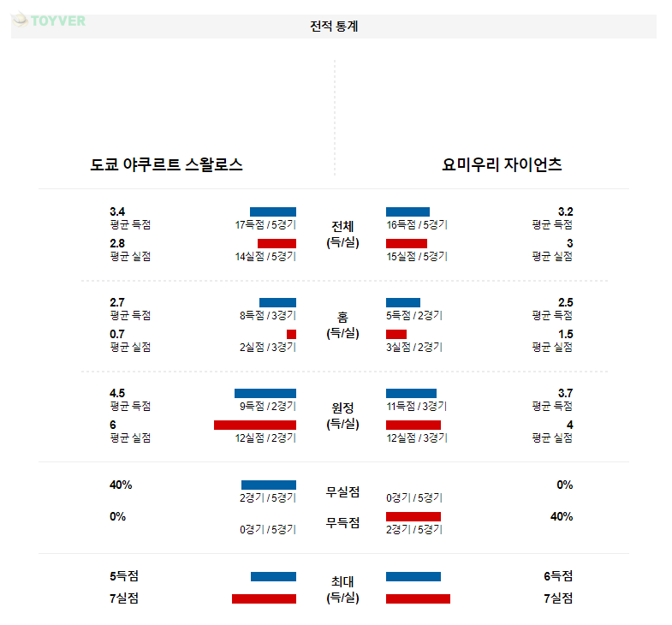Viewport: 672px width, 625px height.
Task: Select the 요미우리 자이언츠 team name
Action: coord(502,165)
